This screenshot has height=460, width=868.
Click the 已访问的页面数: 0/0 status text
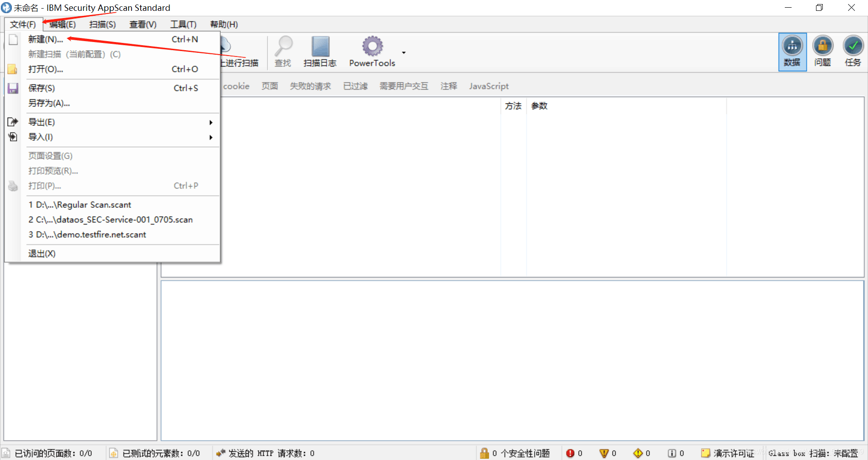point(53,453)
